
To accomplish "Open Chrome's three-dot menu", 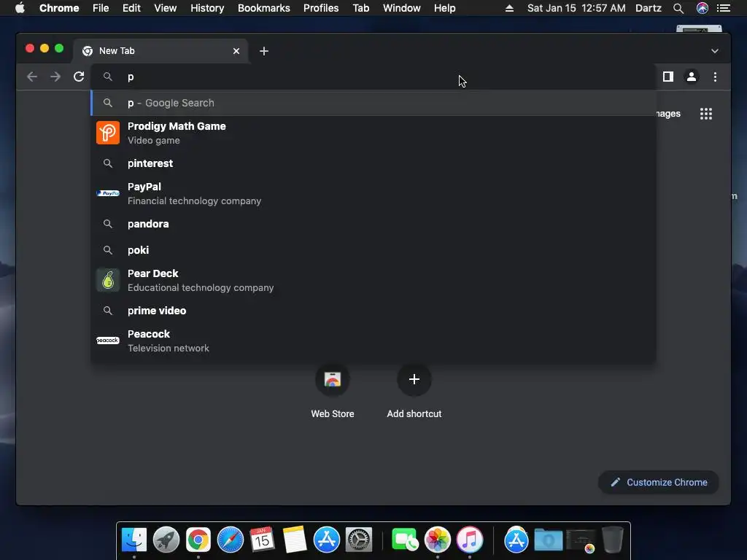I will (x=715, y=77).
